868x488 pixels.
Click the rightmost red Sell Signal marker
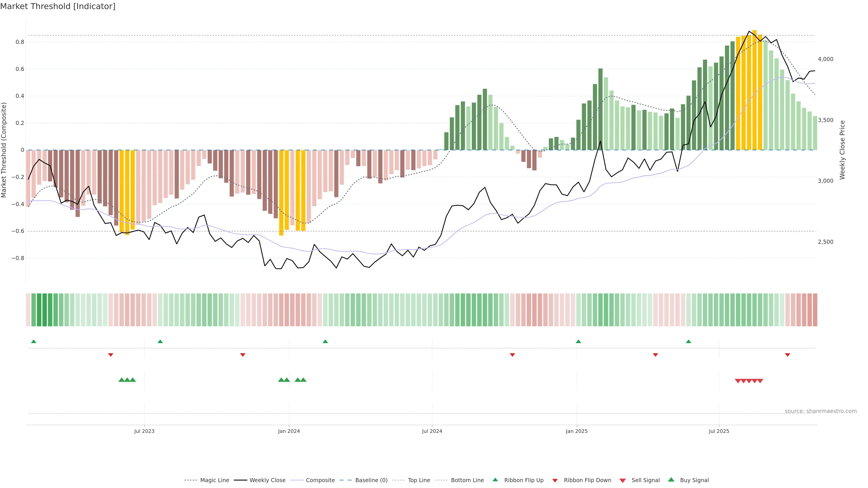[760, 381]
